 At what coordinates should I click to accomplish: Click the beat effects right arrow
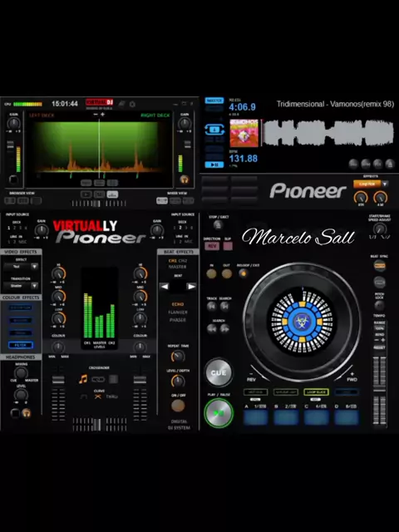tap(191, 287)
